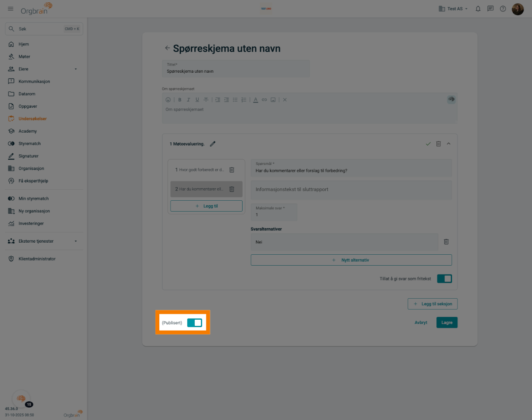Toggle strikethrough formatting
Image resolution: width=532 pixels, height=420 pixels.
tap(206, 100)
